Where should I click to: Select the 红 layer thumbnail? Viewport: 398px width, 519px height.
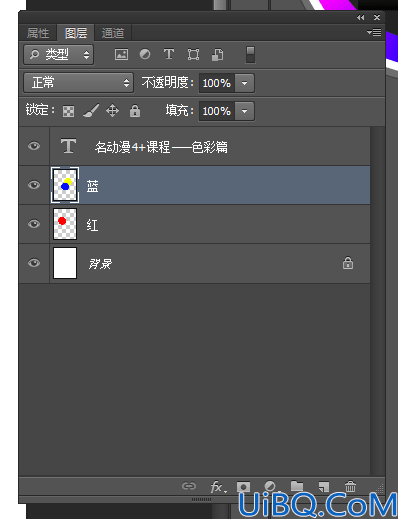click(x=65, y=224)
